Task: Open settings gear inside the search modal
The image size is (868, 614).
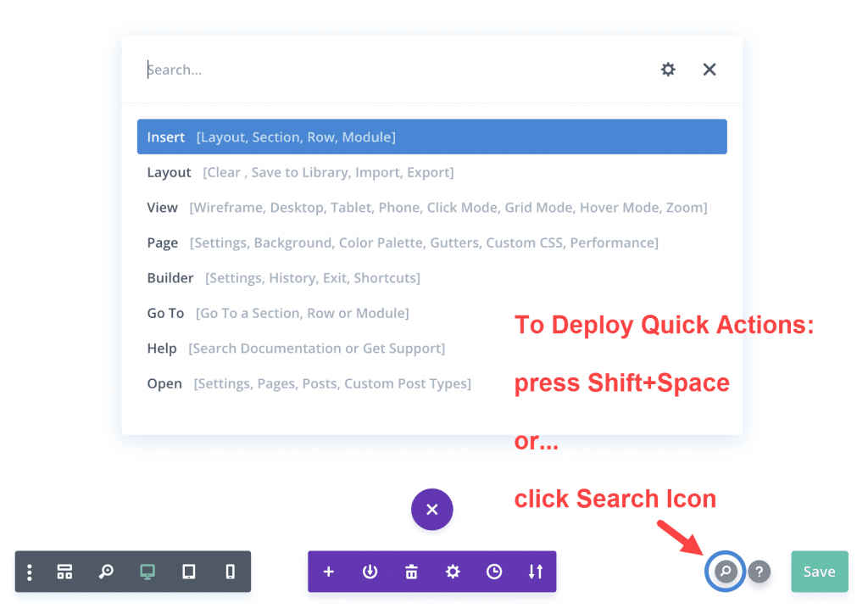Action: (668, 70)
